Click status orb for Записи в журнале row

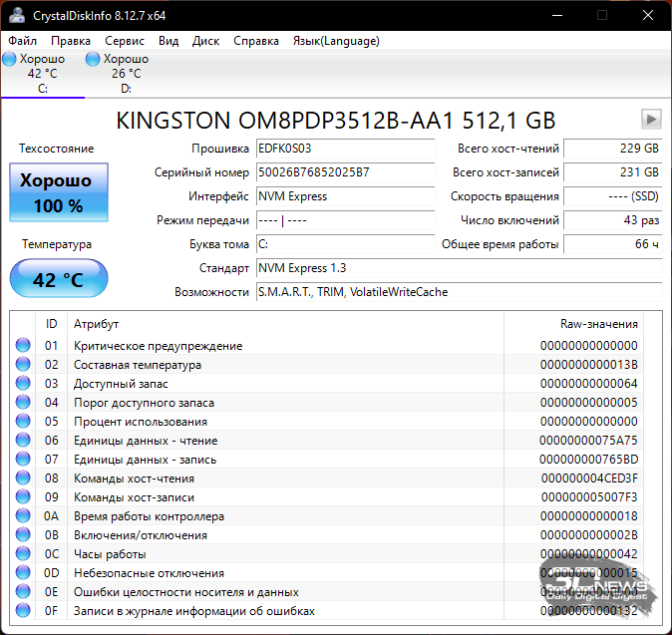tap(23, 610)
